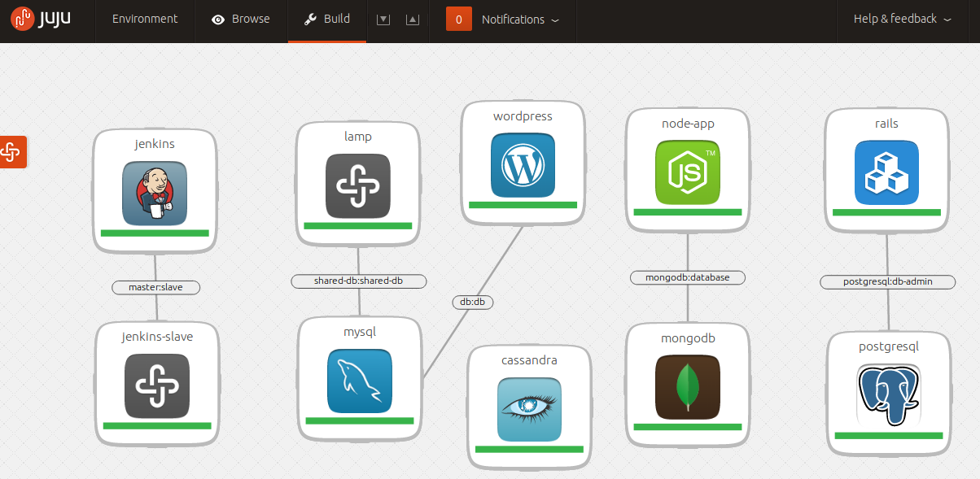Click the green status bar under node-app
The height and width of the screenshot is (479, 980).
click(688, 212)
